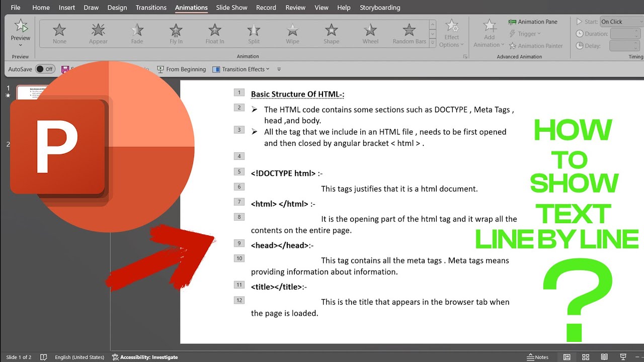Click the Save icon in Quick Access
The height and width of the screenshot is (362, 644).
[64, 69]
